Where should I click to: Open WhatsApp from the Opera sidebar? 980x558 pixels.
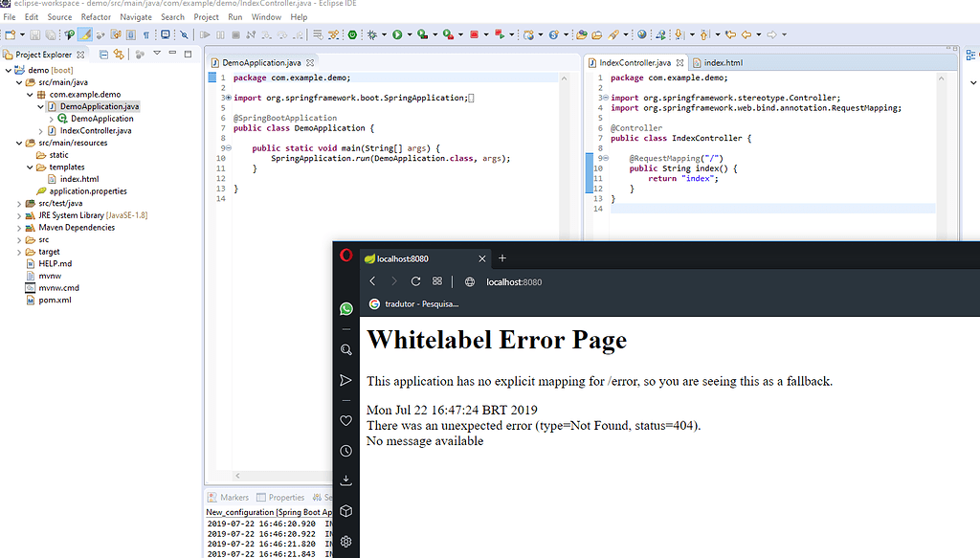pyautogui.click(x=345, y=308)
